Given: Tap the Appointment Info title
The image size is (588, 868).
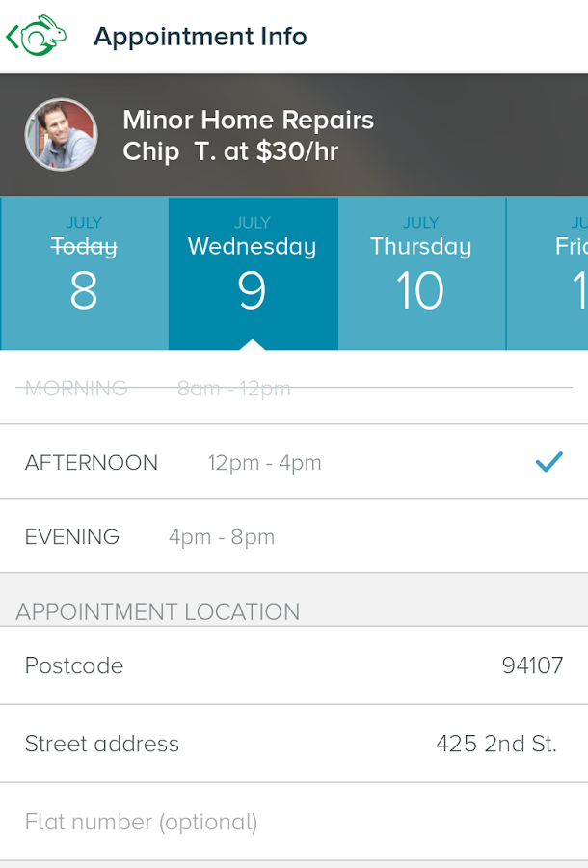Looking at the screenshot, I should pyautogui.click(x=200, y=37).
